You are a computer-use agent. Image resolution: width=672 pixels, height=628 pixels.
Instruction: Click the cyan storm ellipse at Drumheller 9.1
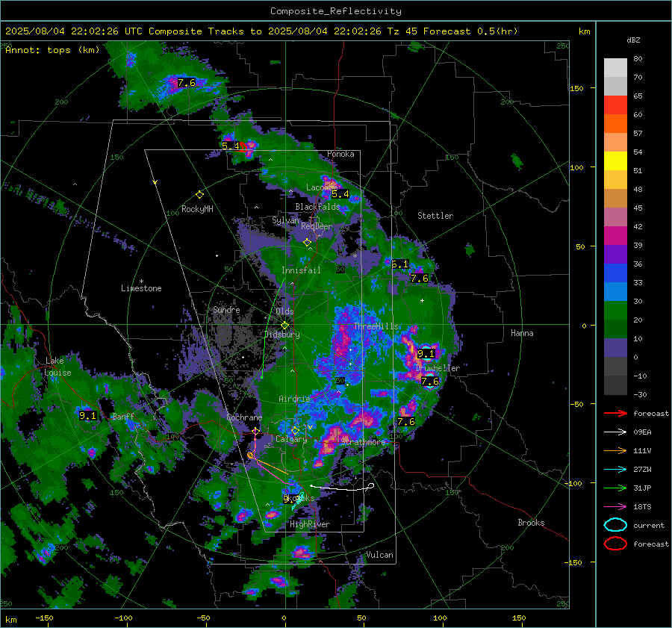[426, 352]
